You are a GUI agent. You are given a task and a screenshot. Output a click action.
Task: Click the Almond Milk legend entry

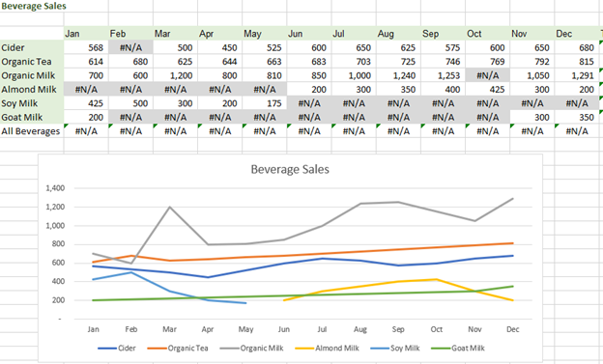pos(327,348)
